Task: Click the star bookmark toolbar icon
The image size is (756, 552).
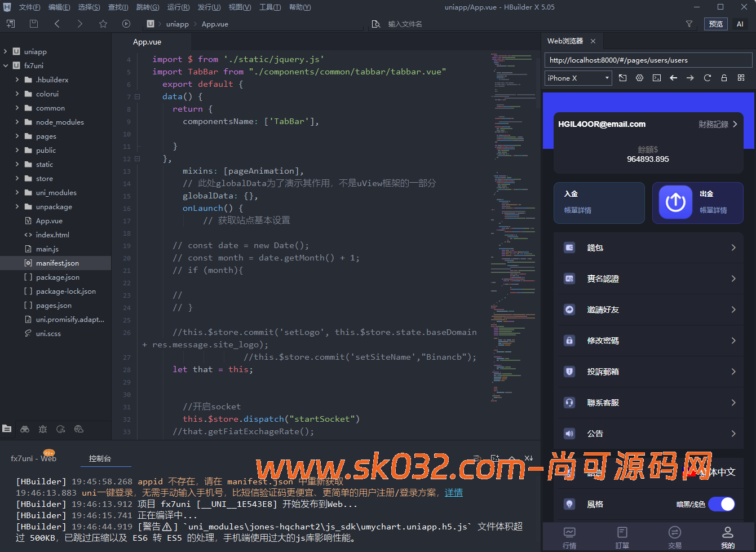Action: [x=103, y=24]
